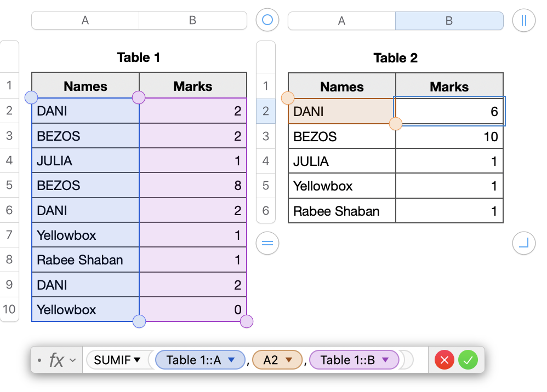The width and height of the screenshot is (547, 392).
Task: Click the add-columns handle beside Table 2
Action: pyautogui.click(x=523, y=20)
